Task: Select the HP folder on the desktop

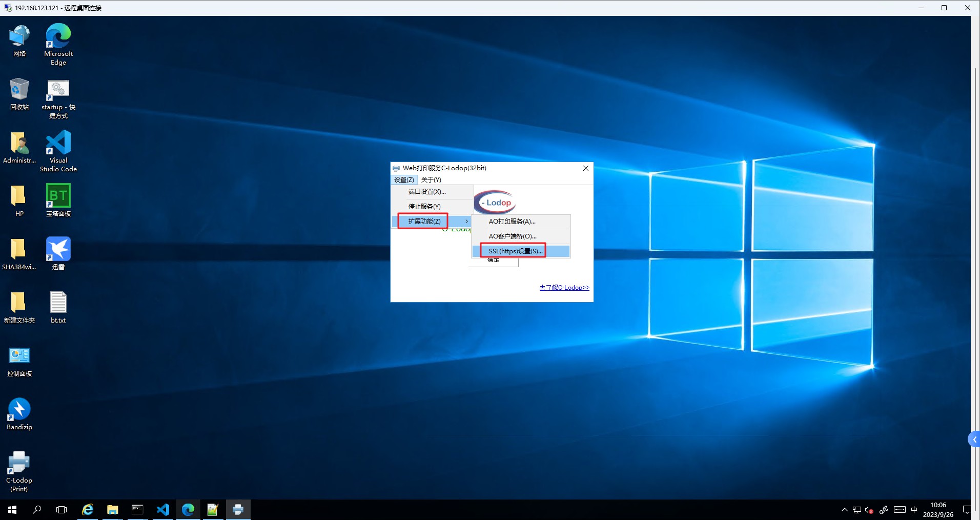Action: 19,201
